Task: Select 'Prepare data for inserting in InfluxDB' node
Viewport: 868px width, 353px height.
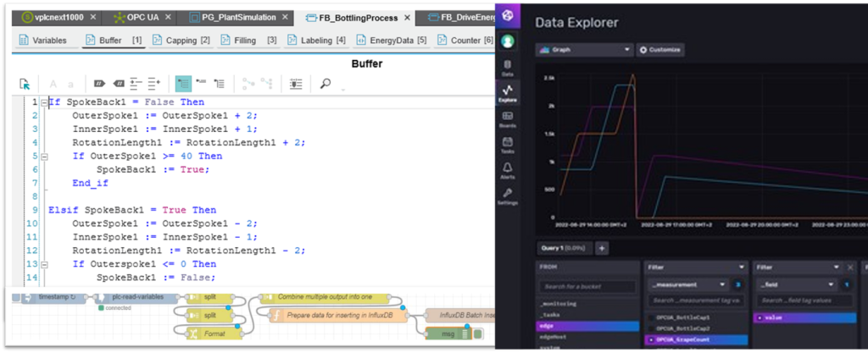Action: 337,316
